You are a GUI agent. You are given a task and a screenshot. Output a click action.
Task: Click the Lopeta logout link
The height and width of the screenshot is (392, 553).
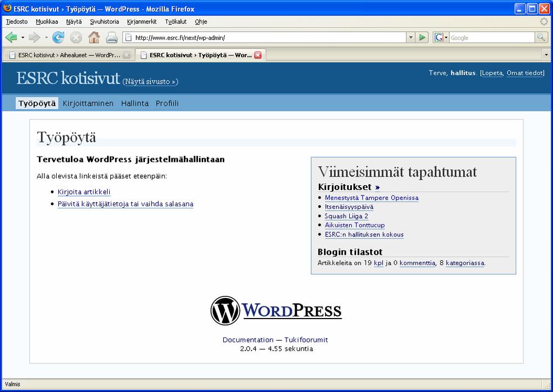tap(492, 73)
